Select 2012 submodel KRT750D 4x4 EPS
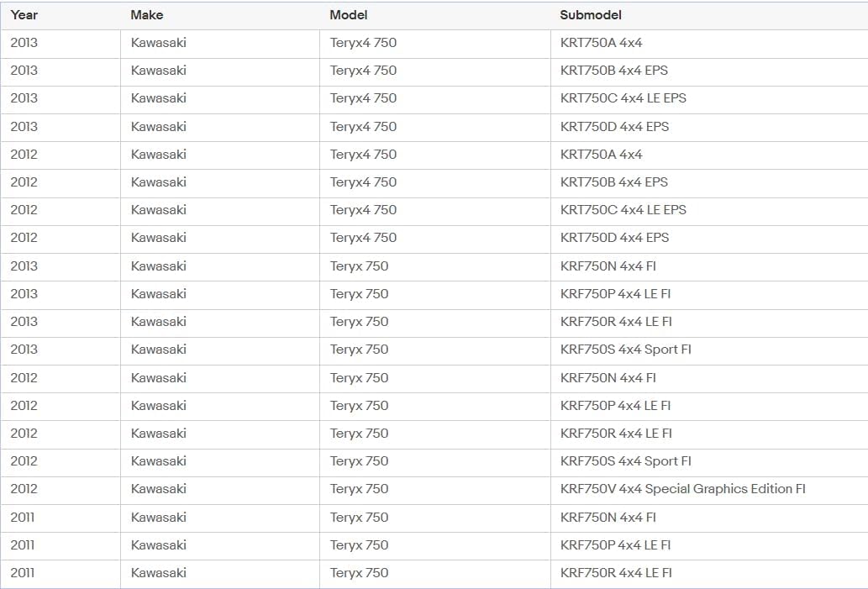This screenshot has width=868, height=589. tap(614, 238)
